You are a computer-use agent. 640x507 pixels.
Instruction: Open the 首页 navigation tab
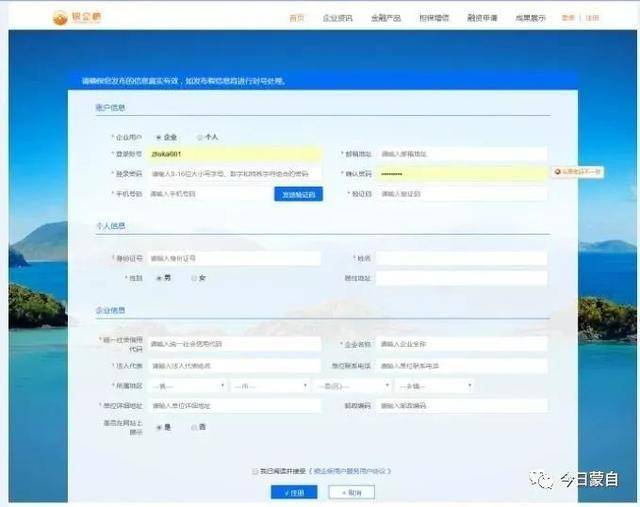pos(296,18)
